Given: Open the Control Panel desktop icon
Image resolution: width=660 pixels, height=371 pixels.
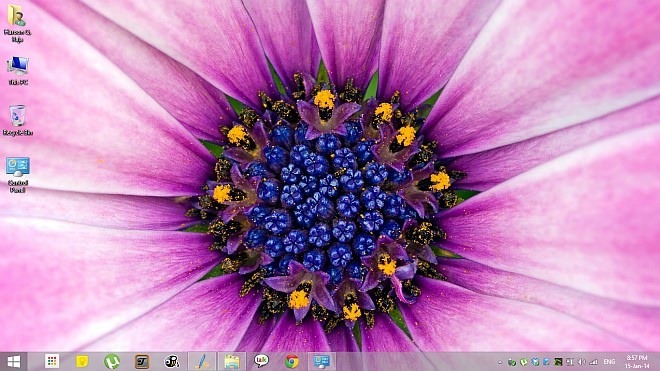Looking at the screenshot, I should click(x=18, y=174).
